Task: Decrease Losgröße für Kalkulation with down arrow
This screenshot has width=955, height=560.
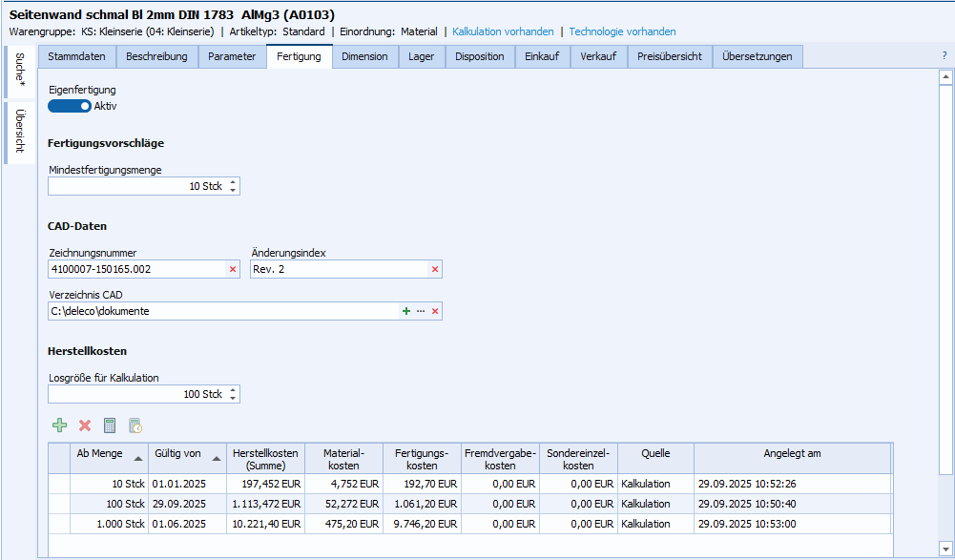Action: pos(234,399)
